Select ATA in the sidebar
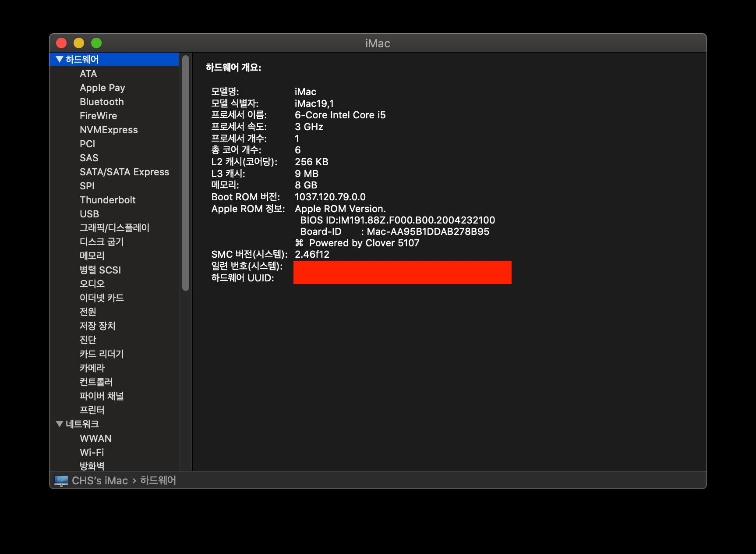 tap(88, 74)
